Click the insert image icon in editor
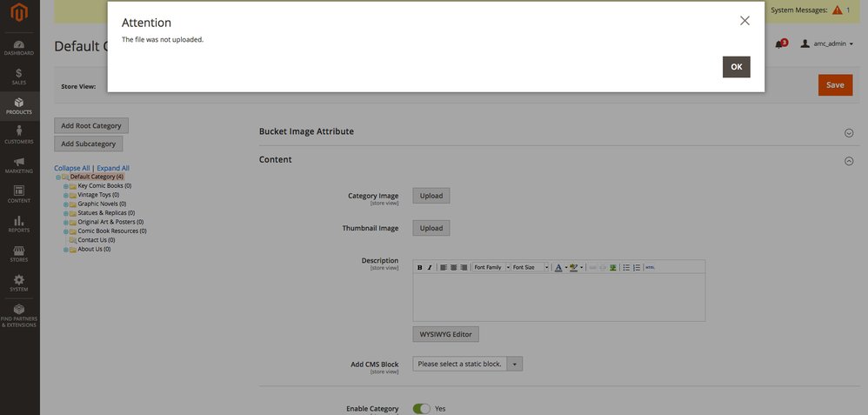Screen dimensions: 868x415 coord(612,268)
